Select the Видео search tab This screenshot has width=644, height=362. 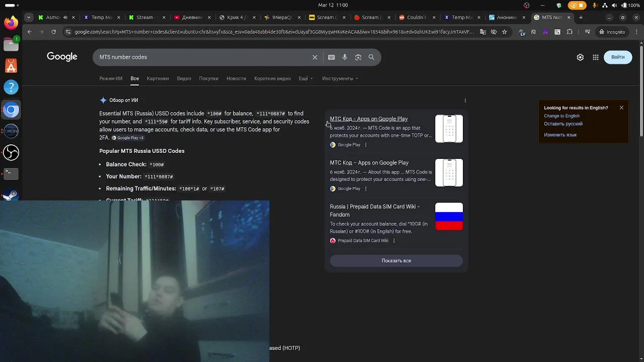point(184,78)
